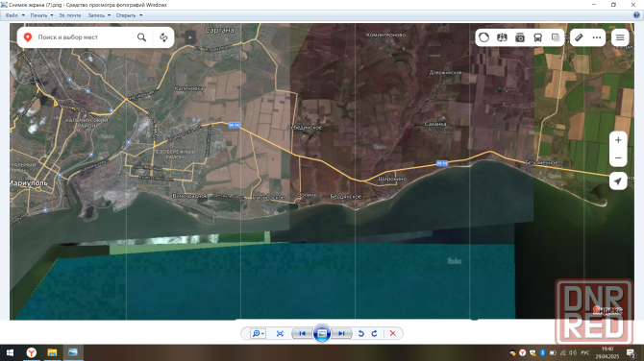Delete the image with red X

pos(392,333)
